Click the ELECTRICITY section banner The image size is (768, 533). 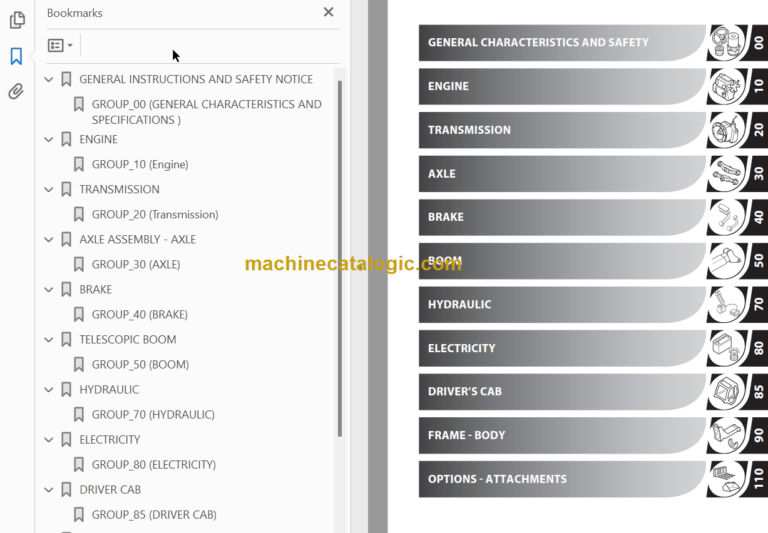562,348
